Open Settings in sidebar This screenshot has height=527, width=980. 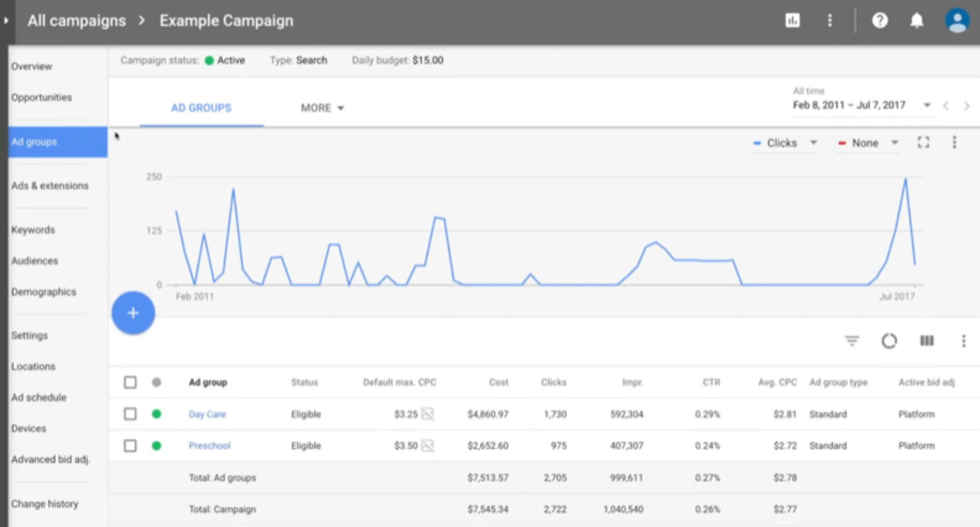[x=29, y=335]
